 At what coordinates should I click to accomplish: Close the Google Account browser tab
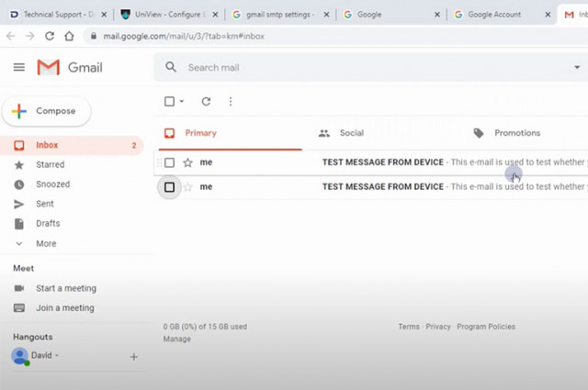tap(548, 15)
